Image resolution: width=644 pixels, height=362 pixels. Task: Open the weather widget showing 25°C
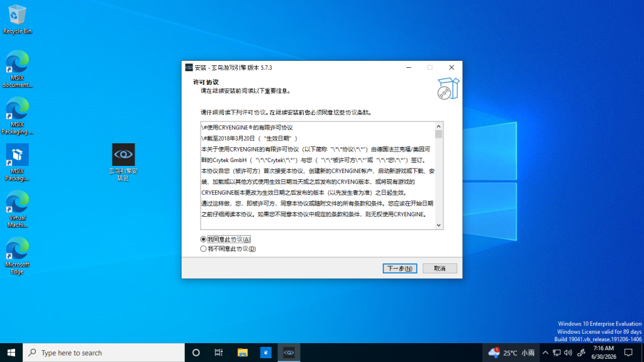pyautogui.click(x=511, y=353)
